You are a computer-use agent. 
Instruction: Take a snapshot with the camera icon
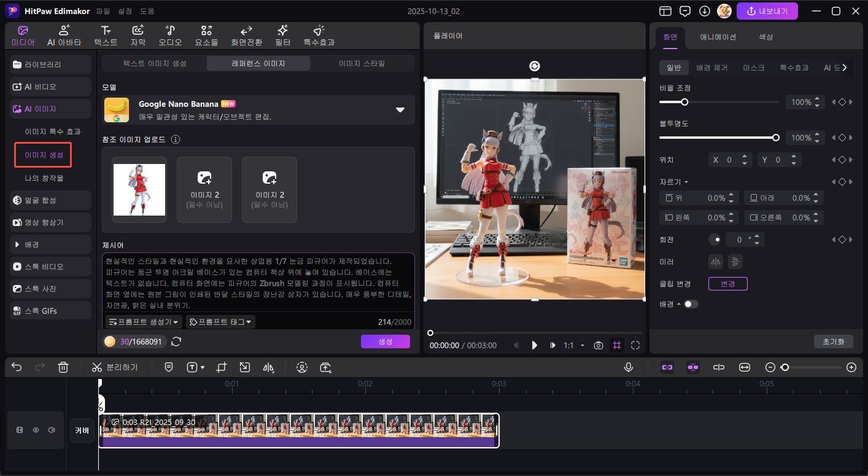599,345
